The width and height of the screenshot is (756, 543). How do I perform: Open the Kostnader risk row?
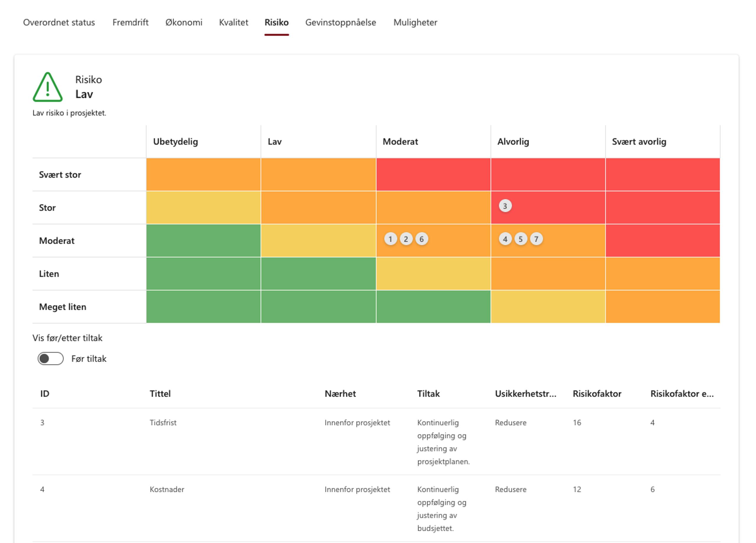pos(167,489)
